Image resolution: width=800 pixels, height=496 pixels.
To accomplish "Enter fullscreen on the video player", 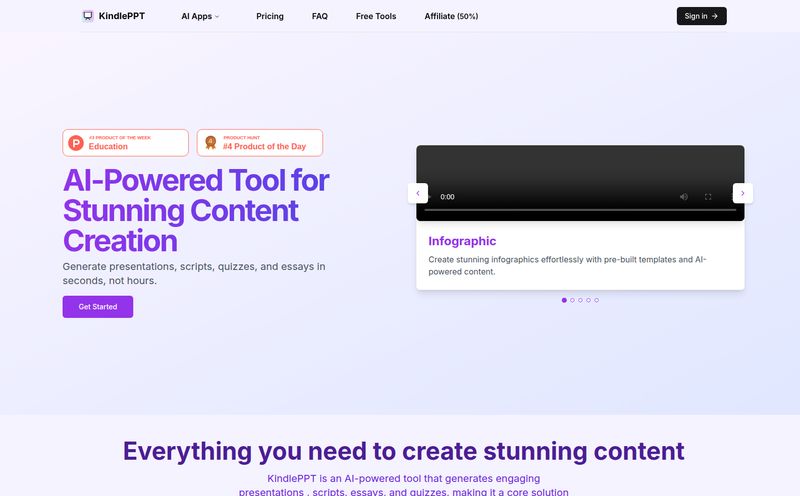I will coord(708,197).
